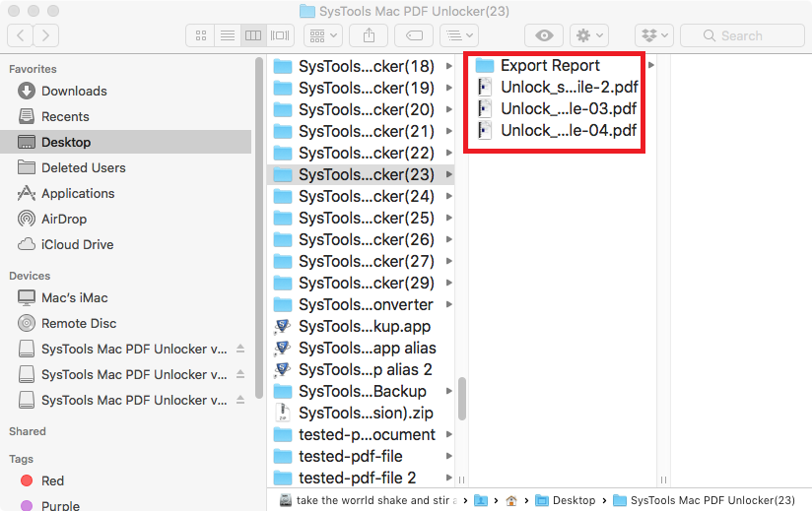This screenshot has width=812, height=511.
Task: Select Unlock_s...ile-2.pdf file
Action: [x=557, y=87]
